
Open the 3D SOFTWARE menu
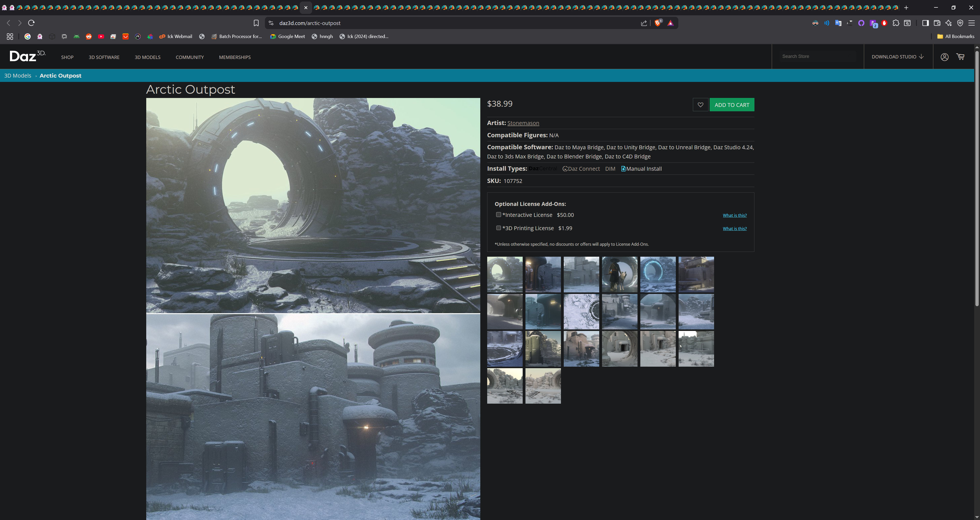click(x=104, y=57)
